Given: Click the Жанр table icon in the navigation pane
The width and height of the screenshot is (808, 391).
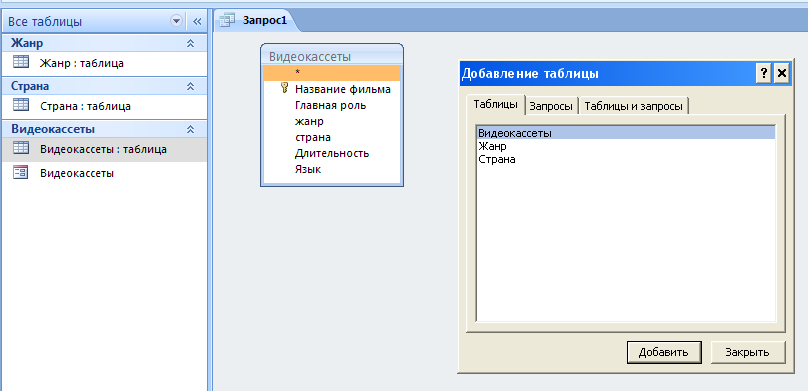Looking at the screenshot, I should (21, 62).
